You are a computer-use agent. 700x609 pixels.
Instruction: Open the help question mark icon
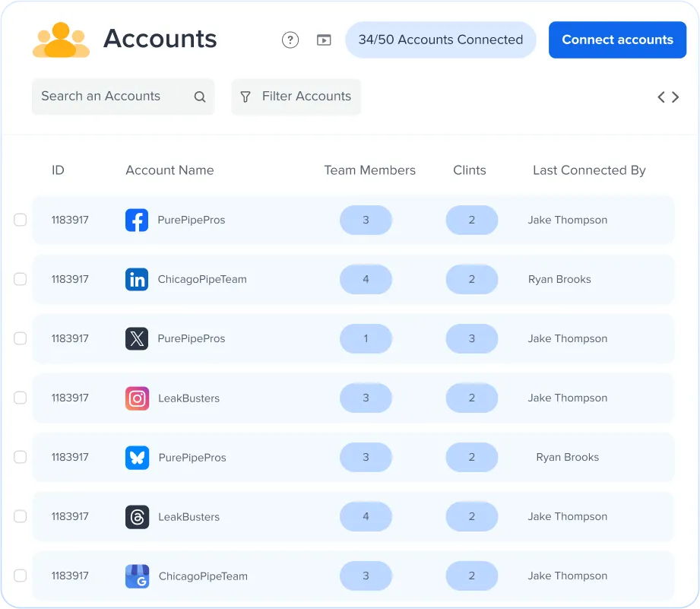click(290, 40)
